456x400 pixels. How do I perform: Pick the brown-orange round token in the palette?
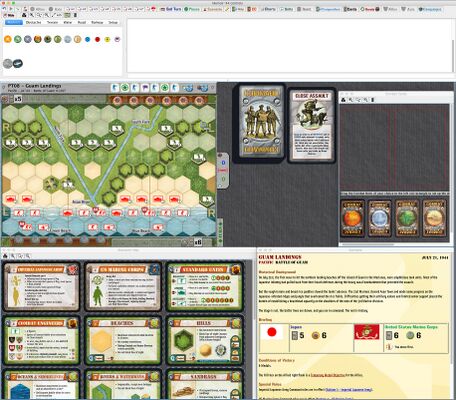pos(38,39)
